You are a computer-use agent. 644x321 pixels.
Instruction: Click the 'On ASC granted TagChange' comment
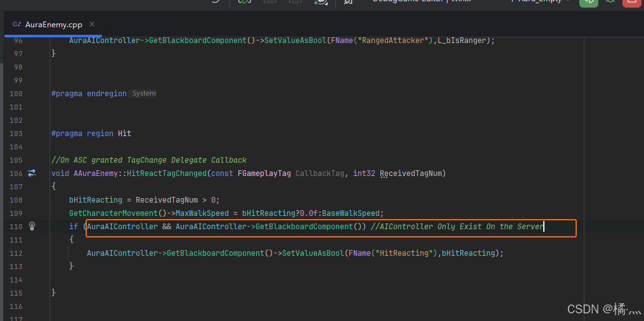[149, 160]
